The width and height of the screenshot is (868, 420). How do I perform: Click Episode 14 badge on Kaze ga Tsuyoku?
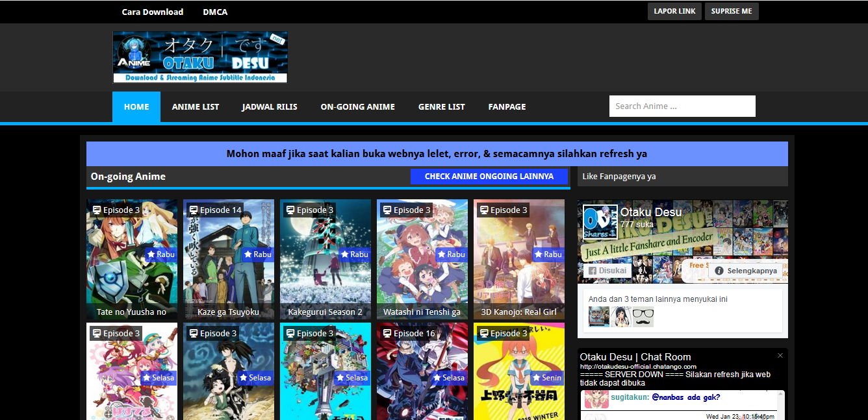coord(216,210)
